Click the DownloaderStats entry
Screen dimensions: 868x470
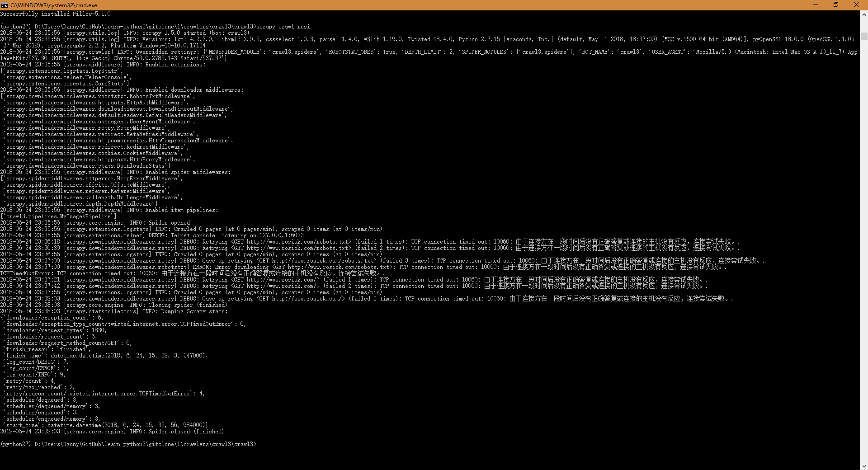coord(86,166)
